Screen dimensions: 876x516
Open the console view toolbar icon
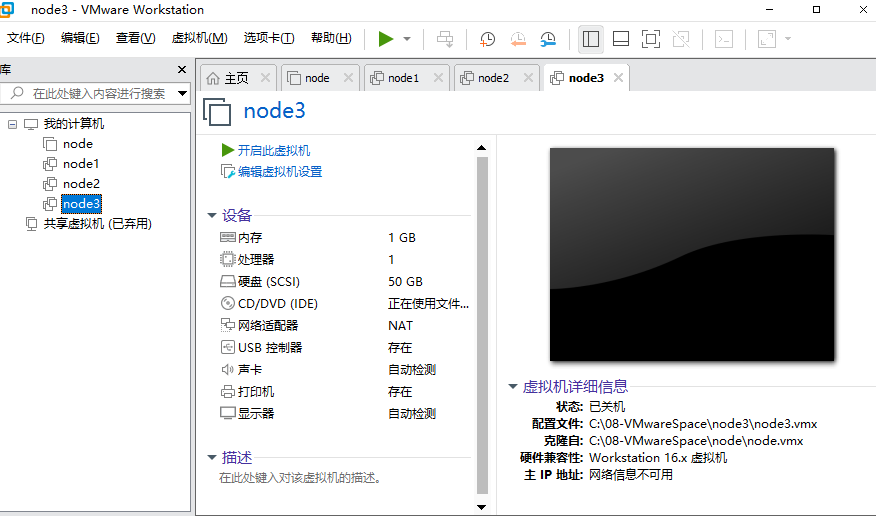724,39
